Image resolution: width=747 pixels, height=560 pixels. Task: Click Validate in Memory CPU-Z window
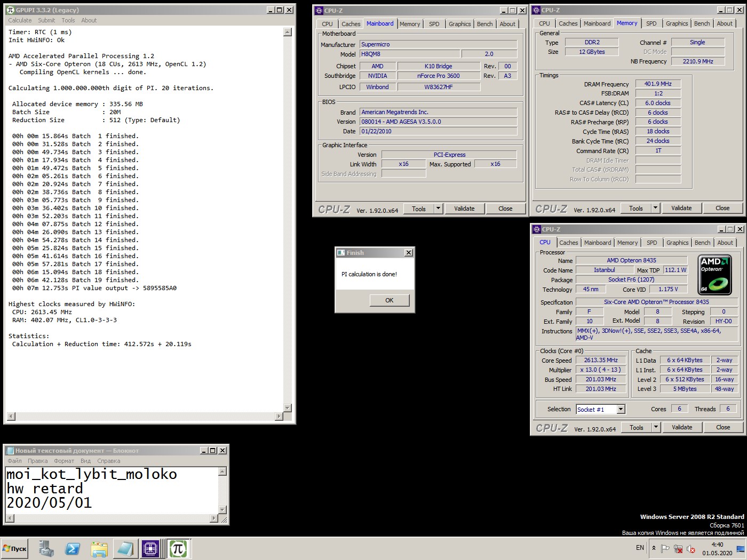pos(681,208)
